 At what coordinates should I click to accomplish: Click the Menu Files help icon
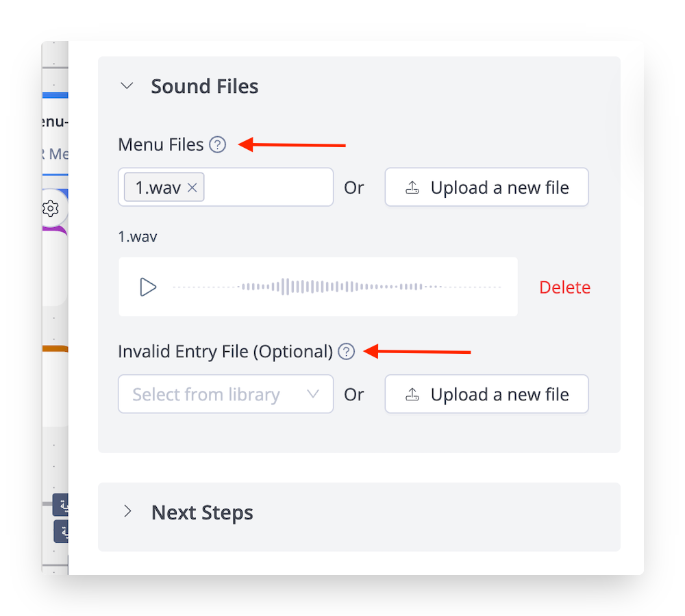[218, 145]
